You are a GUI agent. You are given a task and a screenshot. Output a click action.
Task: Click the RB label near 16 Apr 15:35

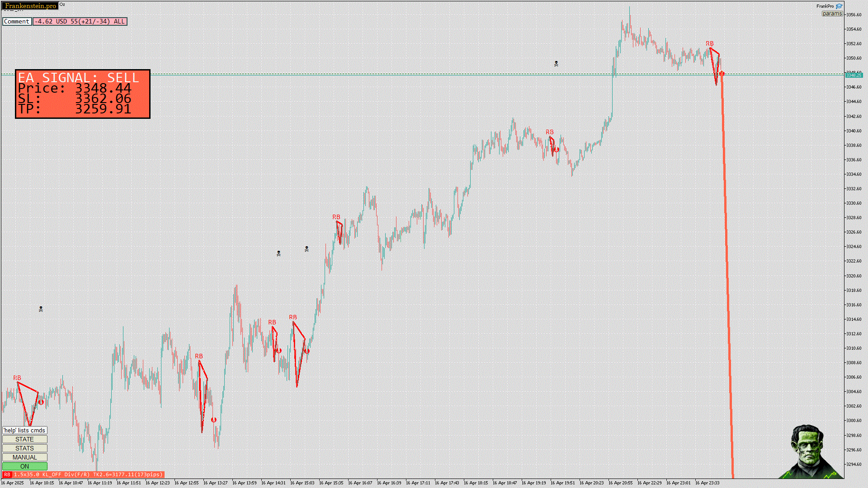coord(336,217)
